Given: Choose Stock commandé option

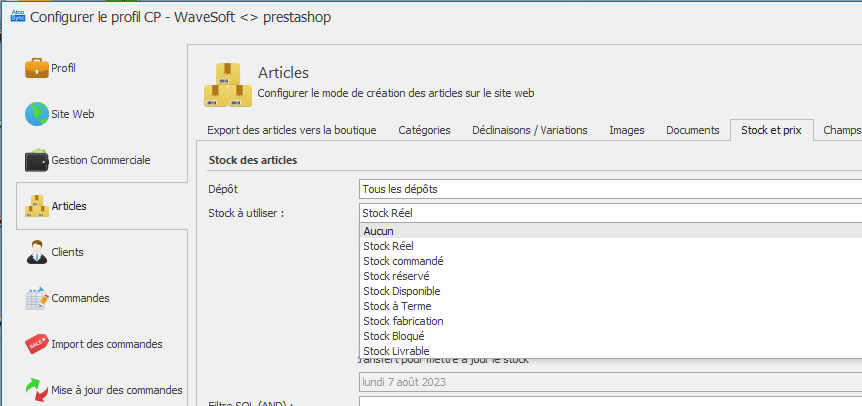Looking at the screenshot, I should [x=611, y=261].
